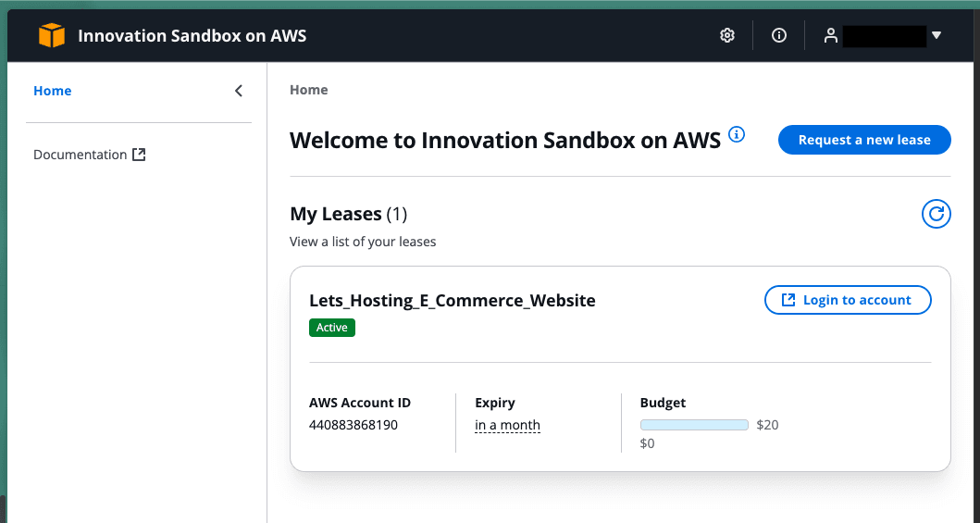Click the user profile icon
The image size is (980, 523).
pyautogui.click(x=831, y=35)
